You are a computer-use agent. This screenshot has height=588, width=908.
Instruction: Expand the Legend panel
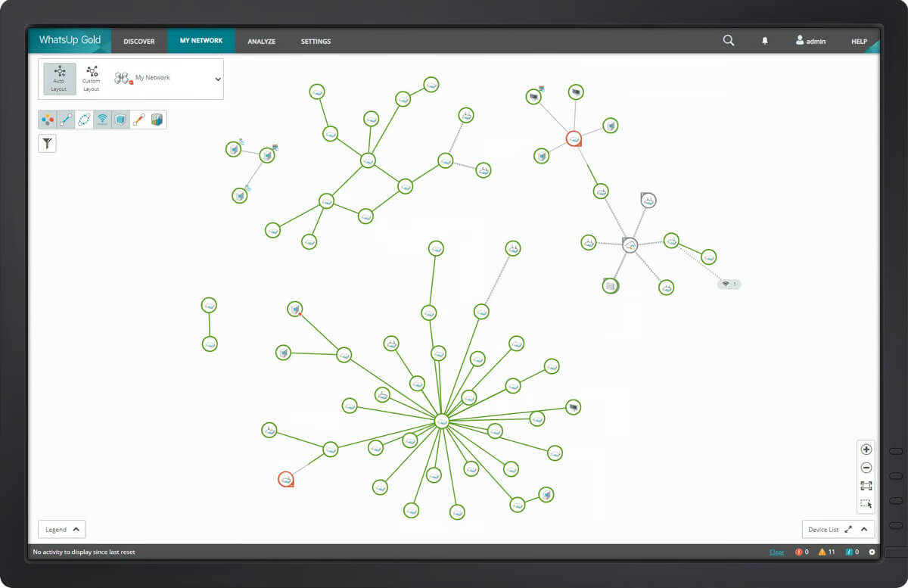pyautogui.click(x=62, y=529)
